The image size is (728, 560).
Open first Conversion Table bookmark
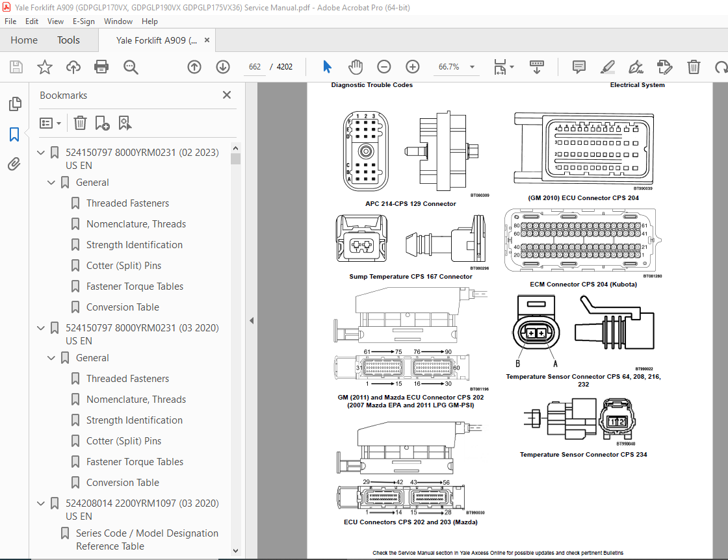click(123, 307)
